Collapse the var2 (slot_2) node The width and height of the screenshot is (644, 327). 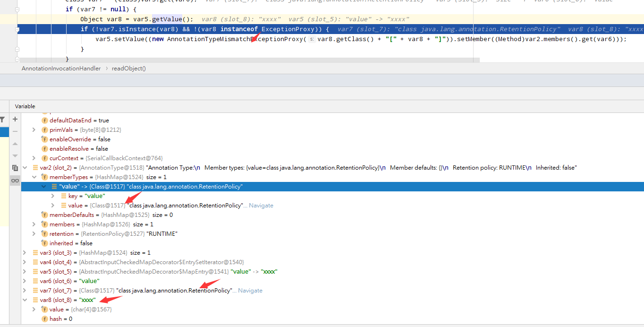[25, 168]
